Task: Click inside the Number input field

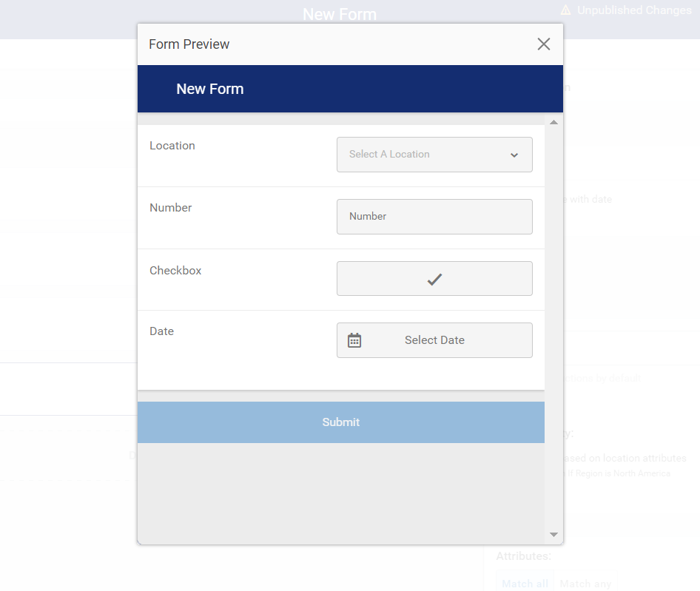Action: [x=434, y=217]
